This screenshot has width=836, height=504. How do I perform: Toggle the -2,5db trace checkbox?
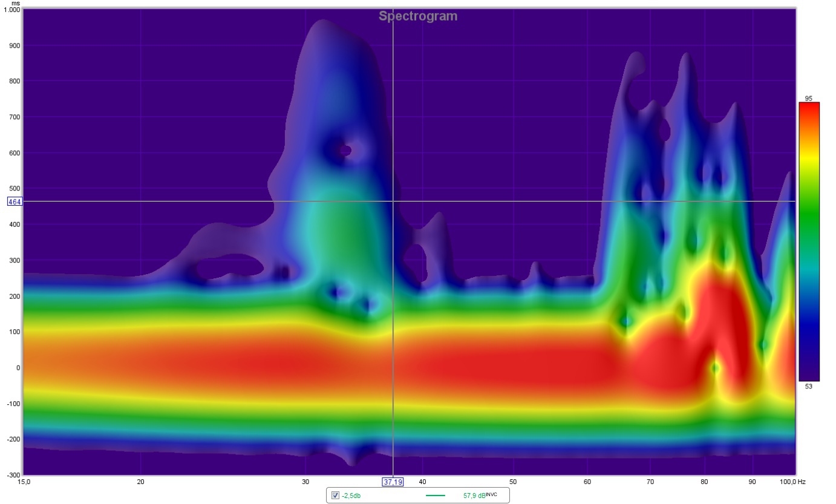[336, 496]
